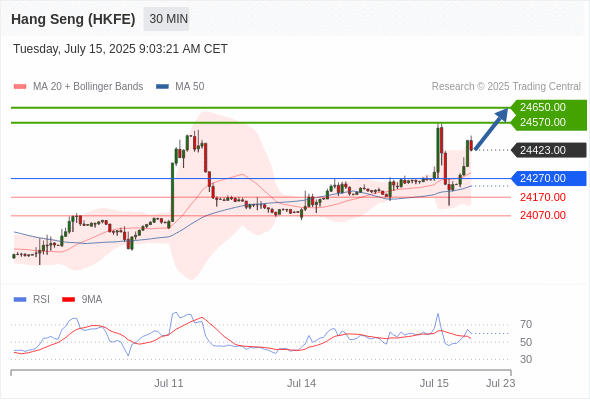Image resolution: width=590 pixels, height=400 pixels.
Task: Click the 30 MIN timeframe badge
Action: tap(166, 19)
